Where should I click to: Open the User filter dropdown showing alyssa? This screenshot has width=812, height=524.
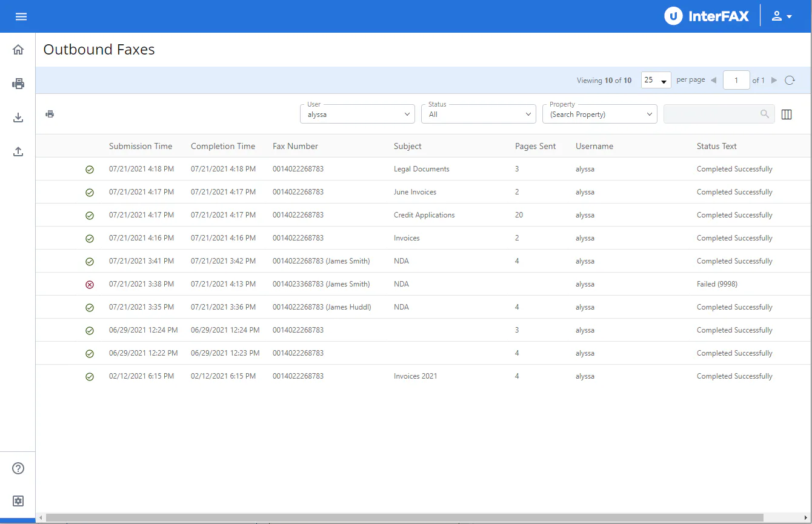[358, 114]
